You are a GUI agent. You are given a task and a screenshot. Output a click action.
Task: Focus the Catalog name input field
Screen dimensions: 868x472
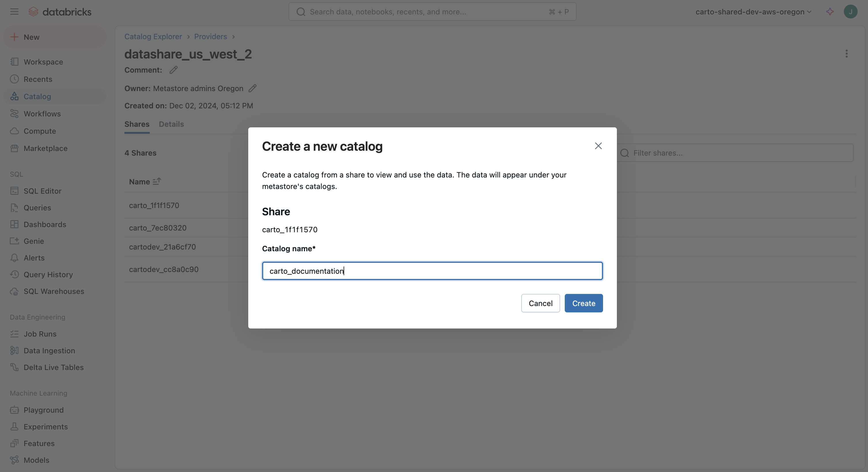tap(432, 271)
